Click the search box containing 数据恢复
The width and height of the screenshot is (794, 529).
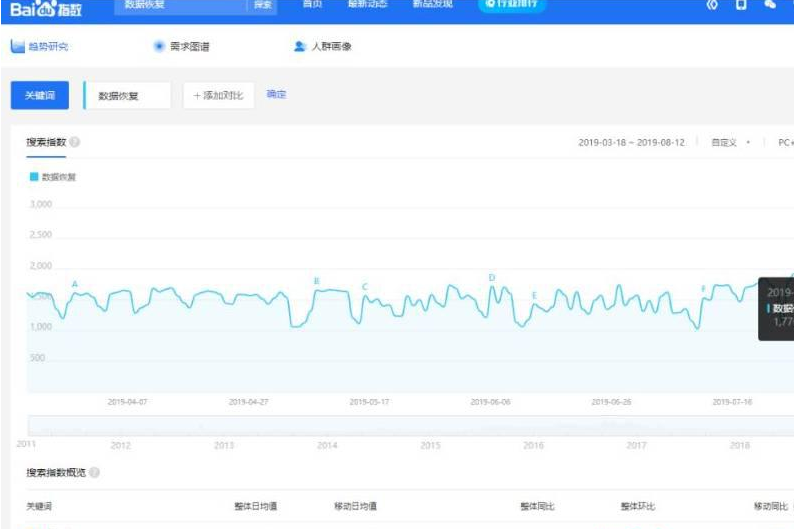[180, 5]
